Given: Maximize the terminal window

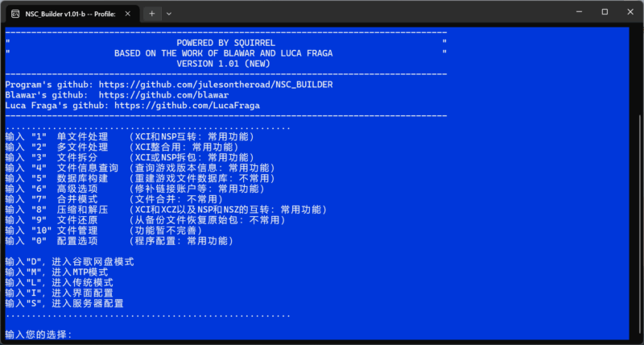Looking at the screenshot, I should click(x=605, y=12).
